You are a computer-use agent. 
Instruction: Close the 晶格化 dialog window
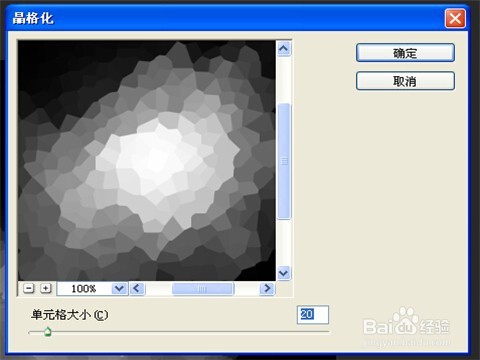coord(455,18)
